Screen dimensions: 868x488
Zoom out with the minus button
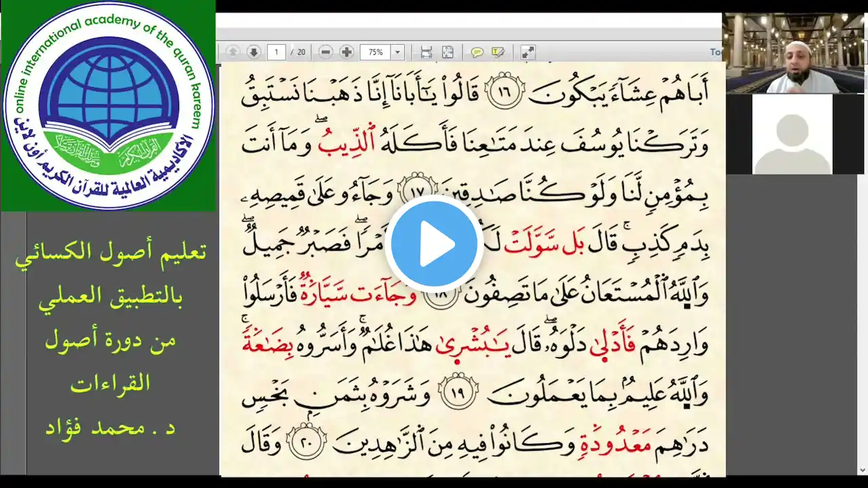coord(325,52)
